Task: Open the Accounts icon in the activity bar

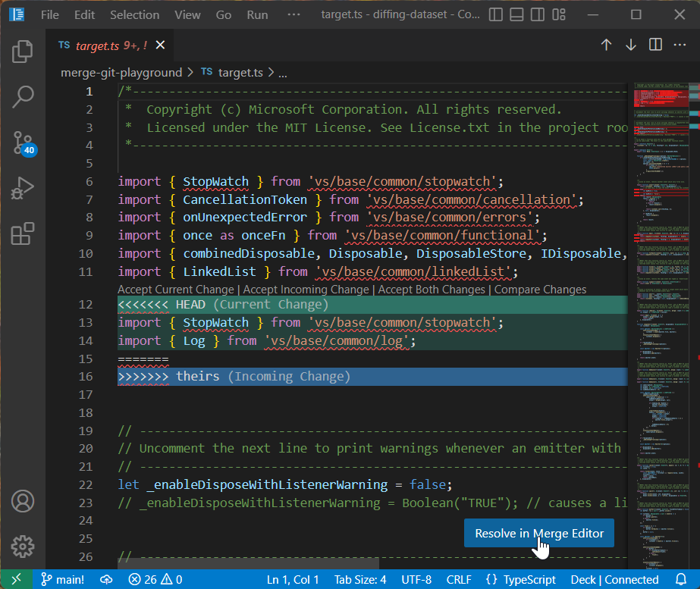Action: pyautogui.click(x=22, y=501)
